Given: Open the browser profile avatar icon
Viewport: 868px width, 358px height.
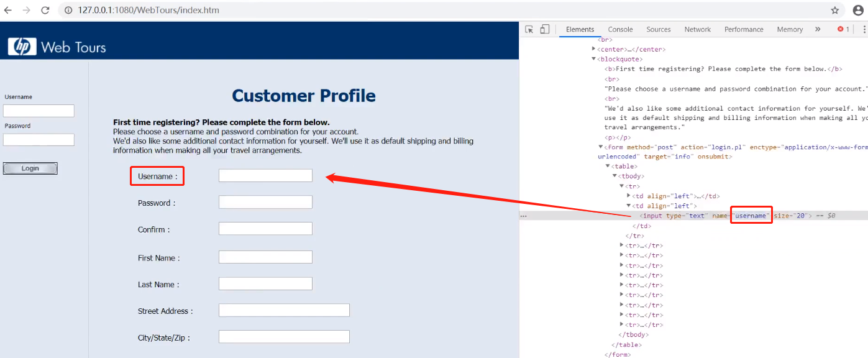Looking at the screenshot, I should [858, 11].
